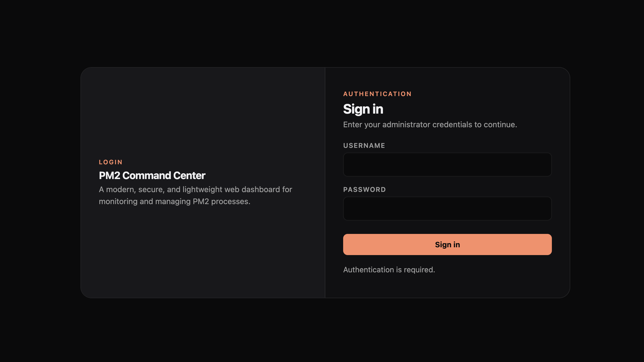Click the orange Sign in button
644x362 pixels.
pyautogui.click(x=447, y=244)
